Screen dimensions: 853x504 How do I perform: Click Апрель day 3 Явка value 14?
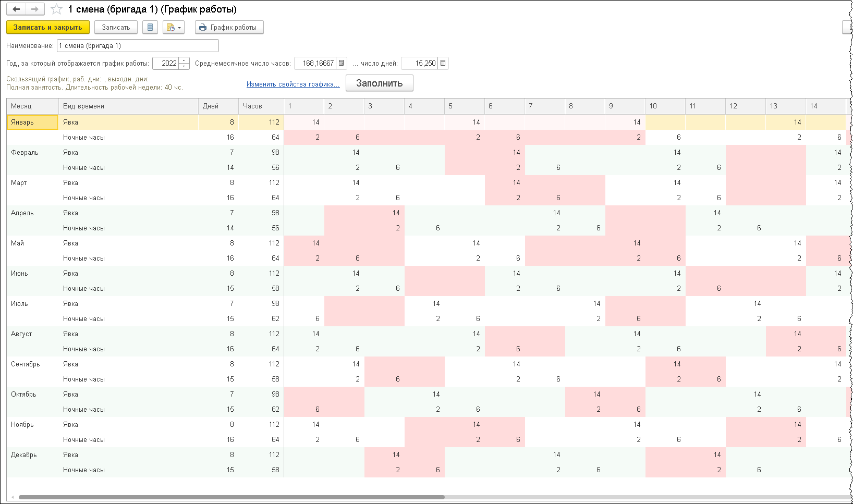tap(384, 213)
